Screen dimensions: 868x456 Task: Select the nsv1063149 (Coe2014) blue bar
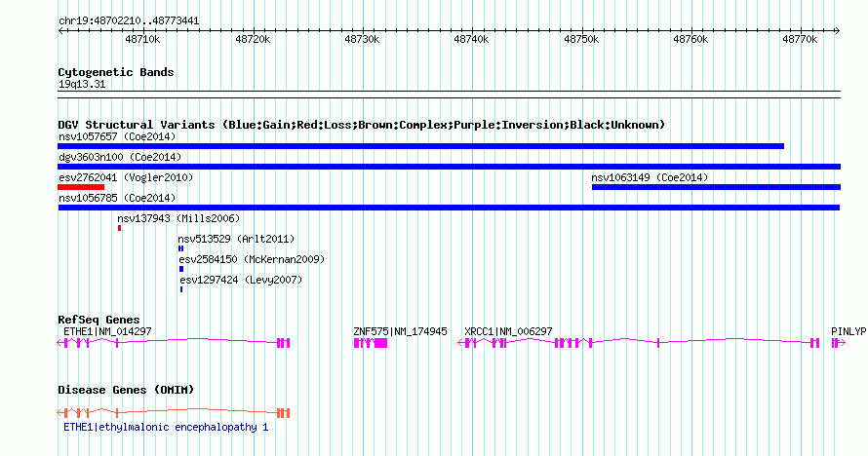pyautogui.click(x=716, y=187)
